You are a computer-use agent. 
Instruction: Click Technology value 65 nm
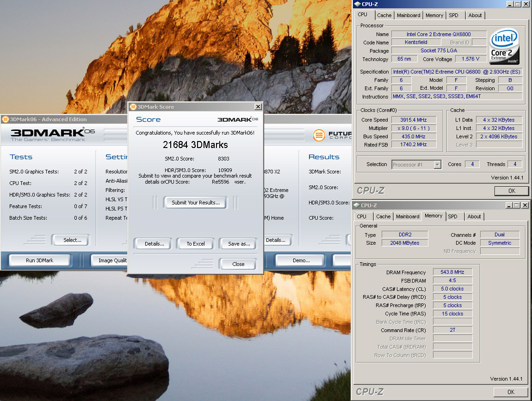pyautogui.click(x=404, y=59)
